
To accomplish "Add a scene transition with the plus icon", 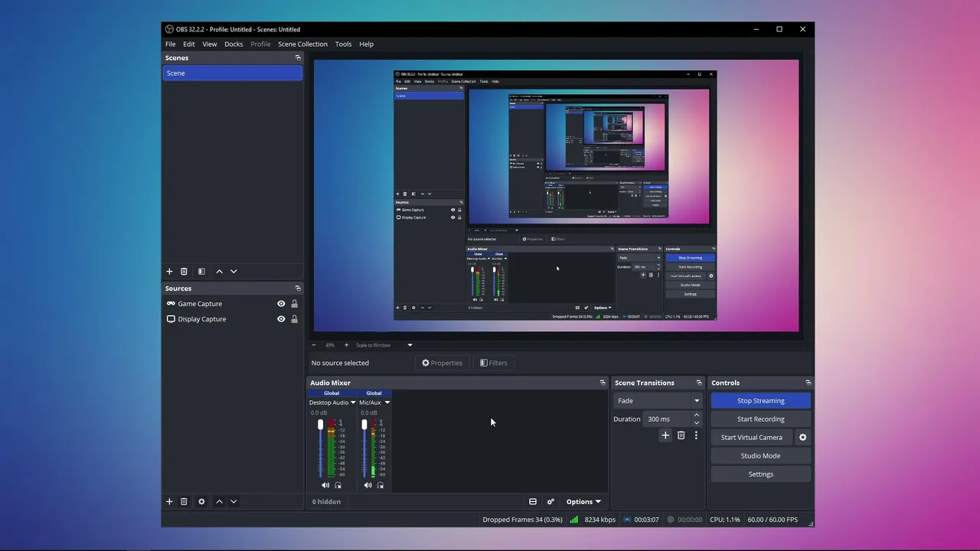I will (665, 435).
